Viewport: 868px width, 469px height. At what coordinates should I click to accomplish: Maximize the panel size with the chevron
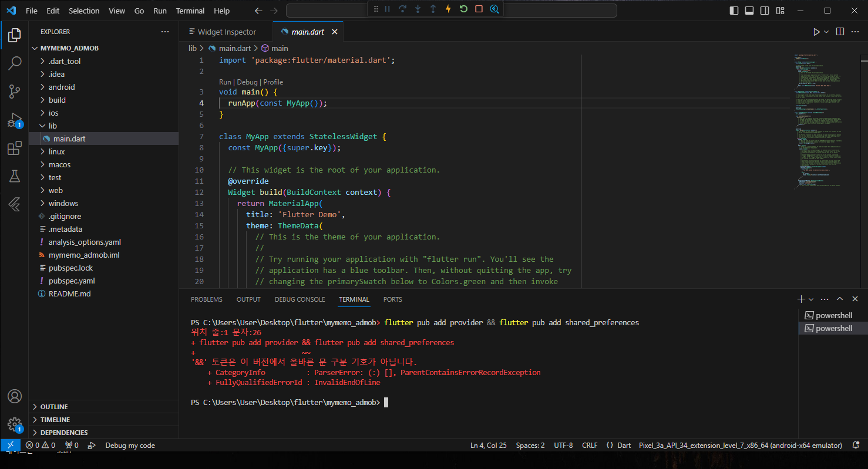[x=840, y=299]
